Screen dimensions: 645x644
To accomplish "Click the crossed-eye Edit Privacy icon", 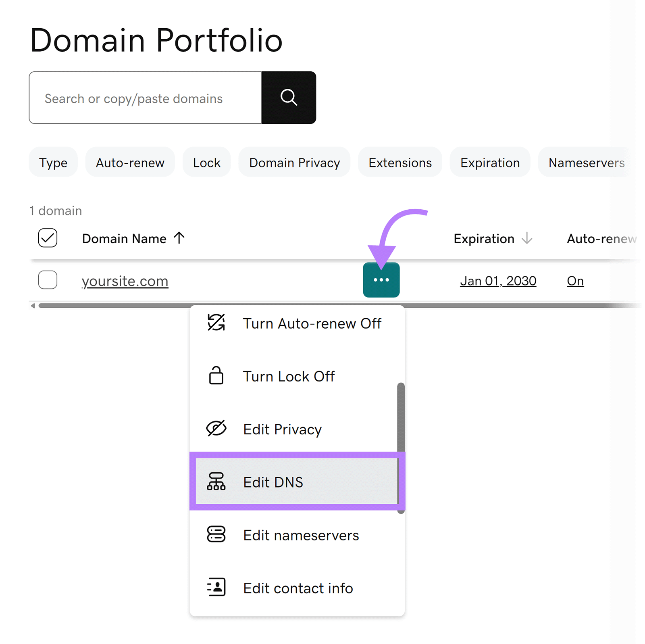I will [216, 429].
